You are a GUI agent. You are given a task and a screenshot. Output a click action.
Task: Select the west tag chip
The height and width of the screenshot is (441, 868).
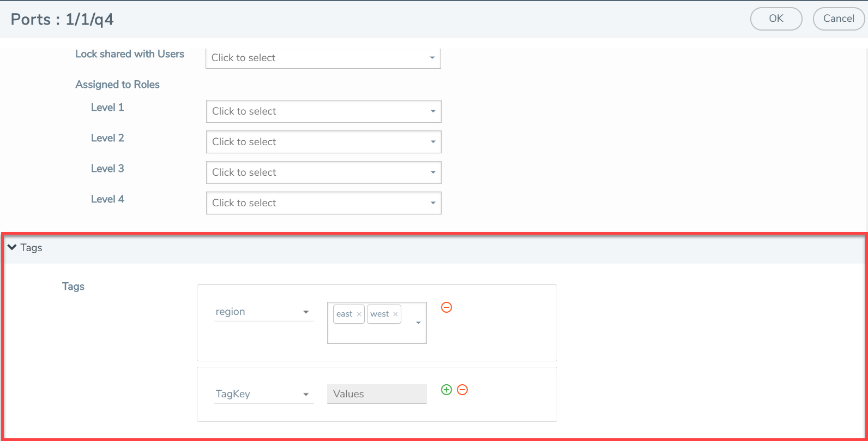(x=379, y=314)
